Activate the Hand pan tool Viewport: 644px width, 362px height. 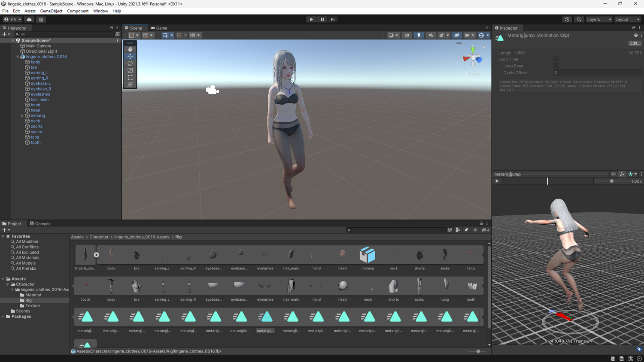130,48
